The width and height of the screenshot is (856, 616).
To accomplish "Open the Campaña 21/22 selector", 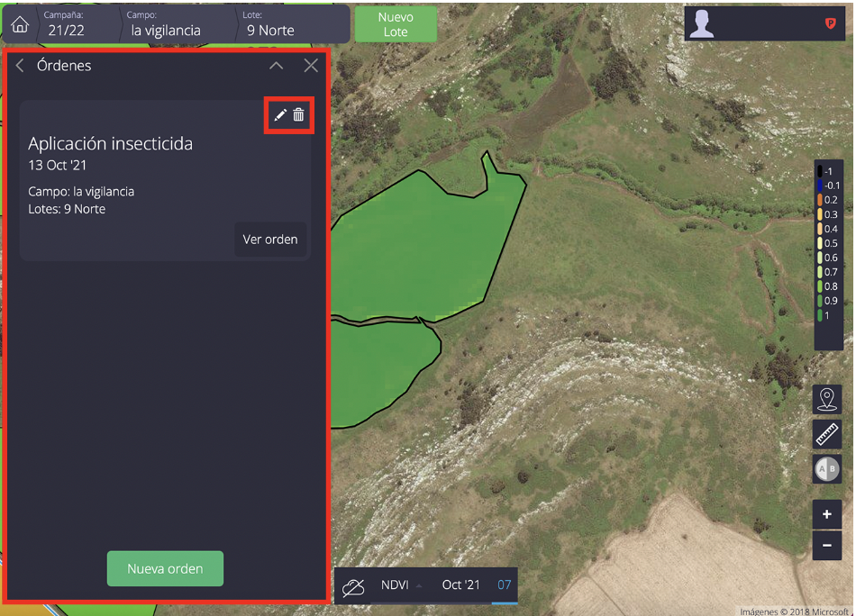I will 78,24.
